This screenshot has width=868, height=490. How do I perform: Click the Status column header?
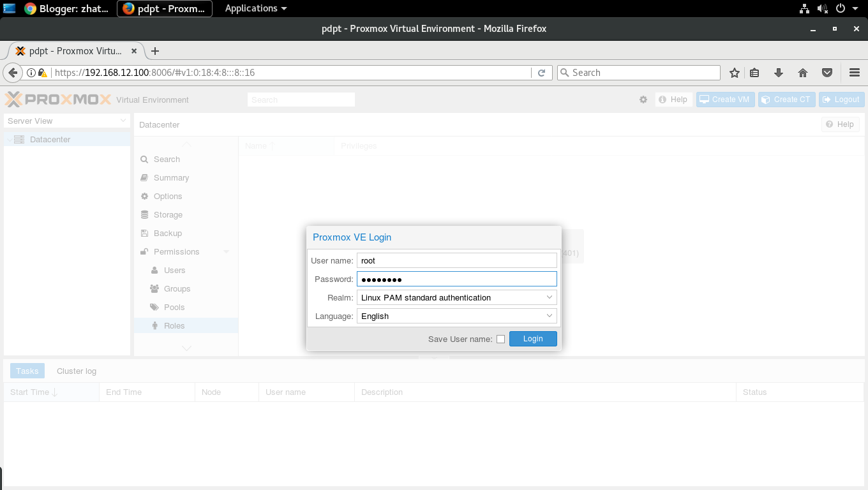click(x=800, y=392)
